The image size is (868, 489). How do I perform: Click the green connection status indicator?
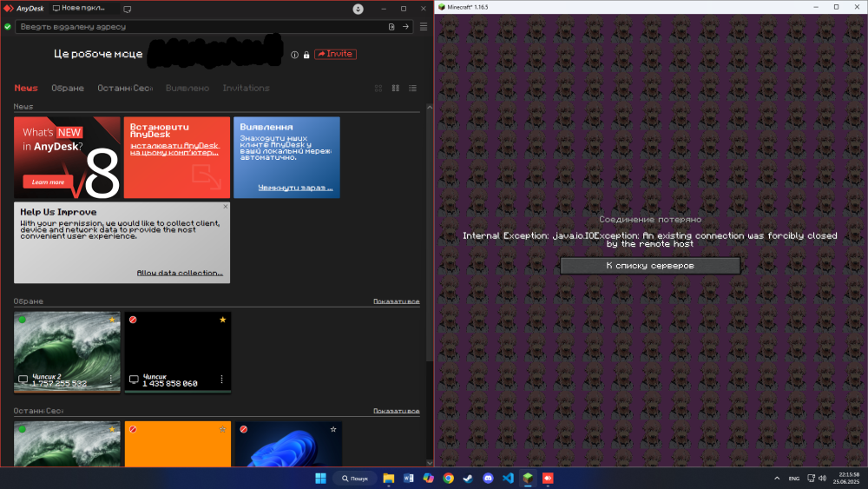point(8,27)
